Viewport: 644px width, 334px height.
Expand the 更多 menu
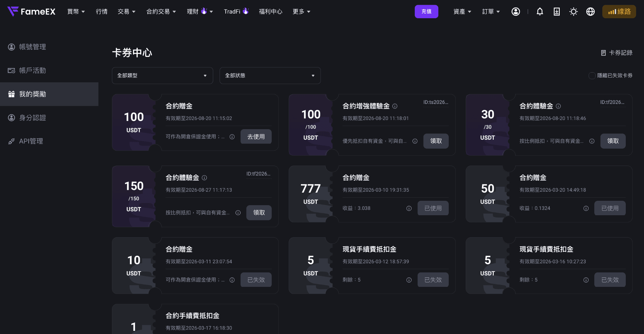point(302,12)
